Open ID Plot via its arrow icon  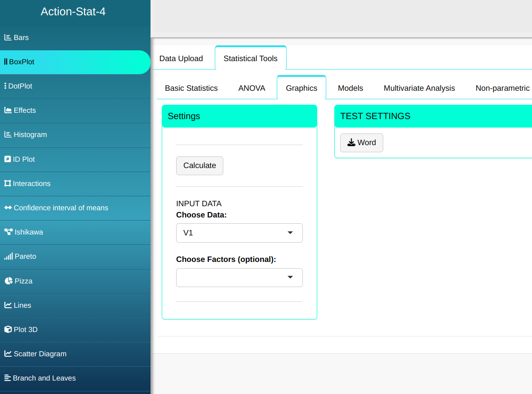[x=8, y=159]
